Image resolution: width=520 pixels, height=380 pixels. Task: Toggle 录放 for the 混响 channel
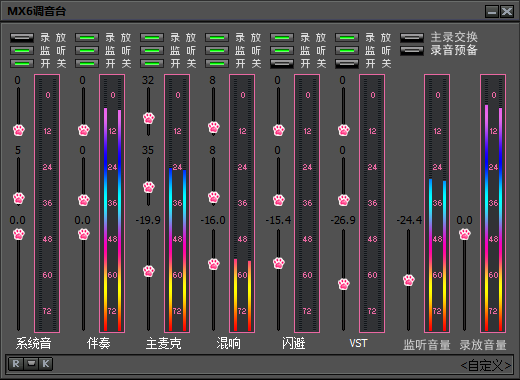click(x=217, y=38)
